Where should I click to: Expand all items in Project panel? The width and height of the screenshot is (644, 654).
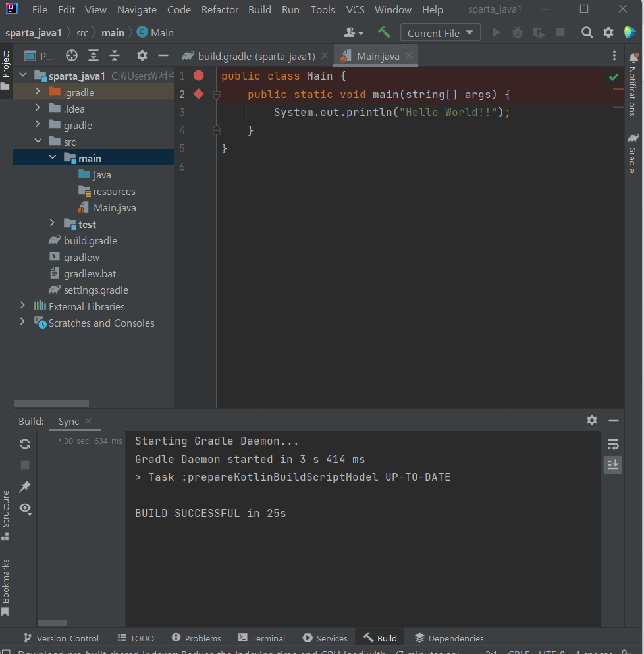click(x=94, y=55)
